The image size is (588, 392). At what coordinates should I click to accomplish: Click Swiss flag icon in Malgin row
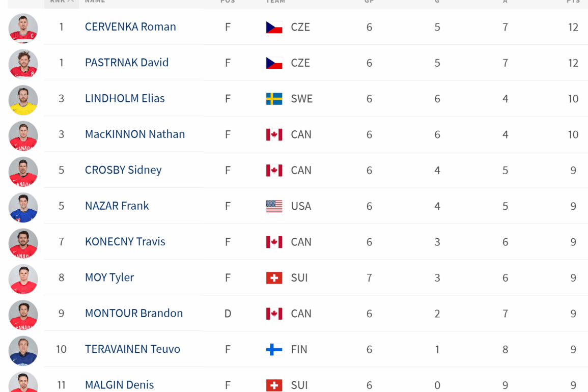274,385
